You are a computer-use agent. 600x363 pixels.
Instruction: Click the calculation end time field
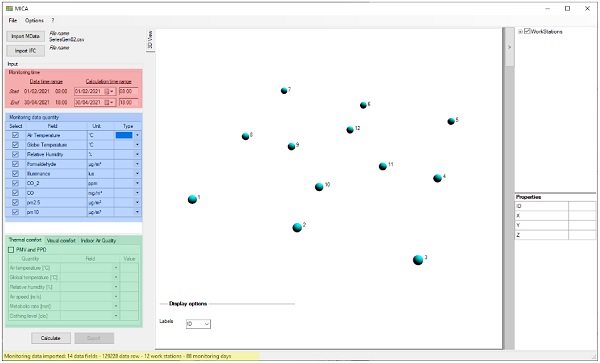(129, 103)
